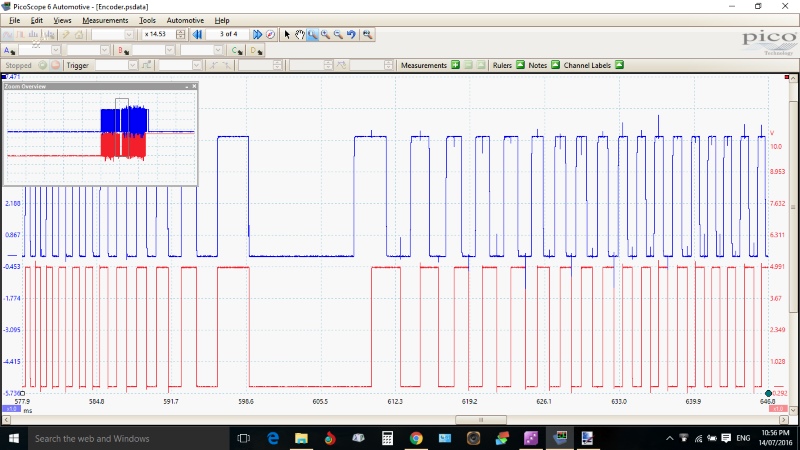This screenshot has height=450, width=800.
Task: Adjust zoom factor x14.53 spinner
Action: click(181, 34)
